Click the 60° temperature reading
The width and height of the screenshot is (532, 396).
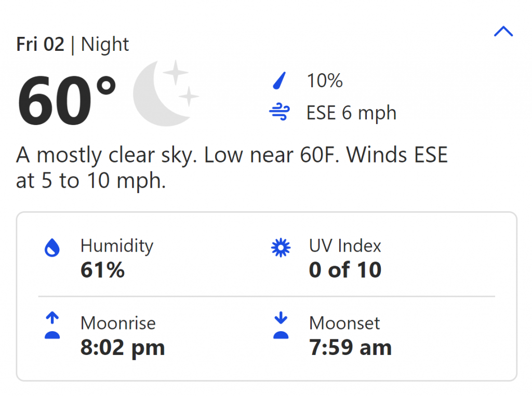coord(66,101)
